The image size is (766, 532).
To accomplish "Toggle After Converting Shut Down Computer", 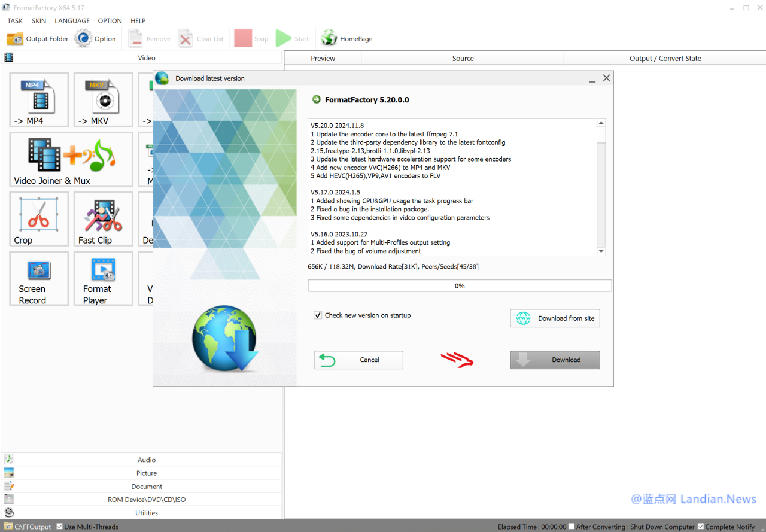I will 571,527.
